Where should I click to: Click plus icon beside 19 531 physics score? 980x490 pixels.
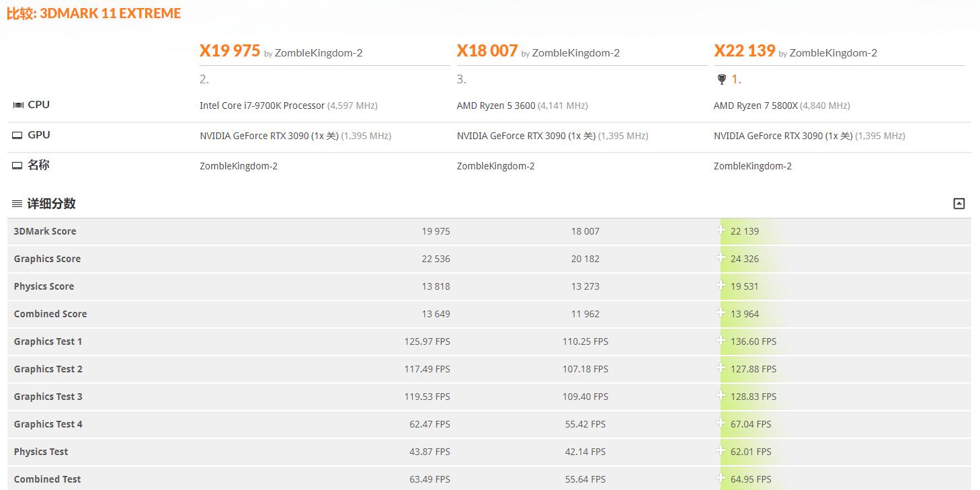click(721, 285)
